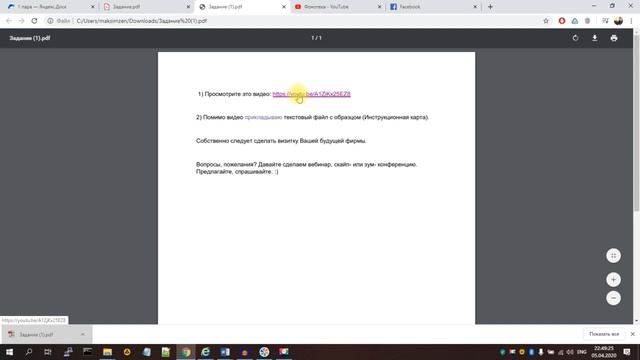Go forward to the next page
This screenshot has height=360, width=640.
point(21,21)
